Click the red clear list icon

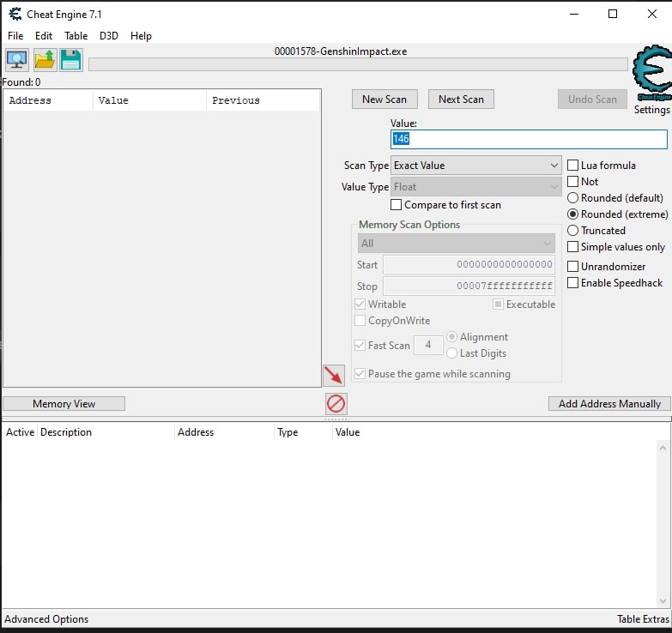(x=336, y=403)
